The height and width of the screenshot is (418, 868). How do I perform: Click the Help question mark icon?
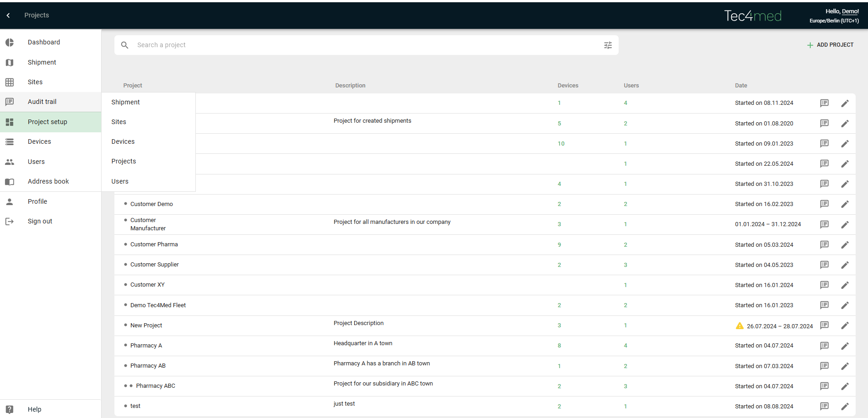(x=10, y=409)
